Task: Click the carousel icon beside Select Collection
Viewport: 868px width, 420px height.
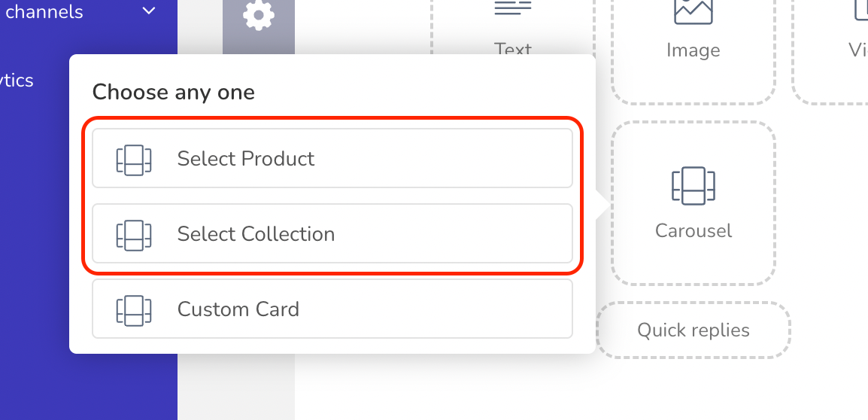Action: pos(133,235)
